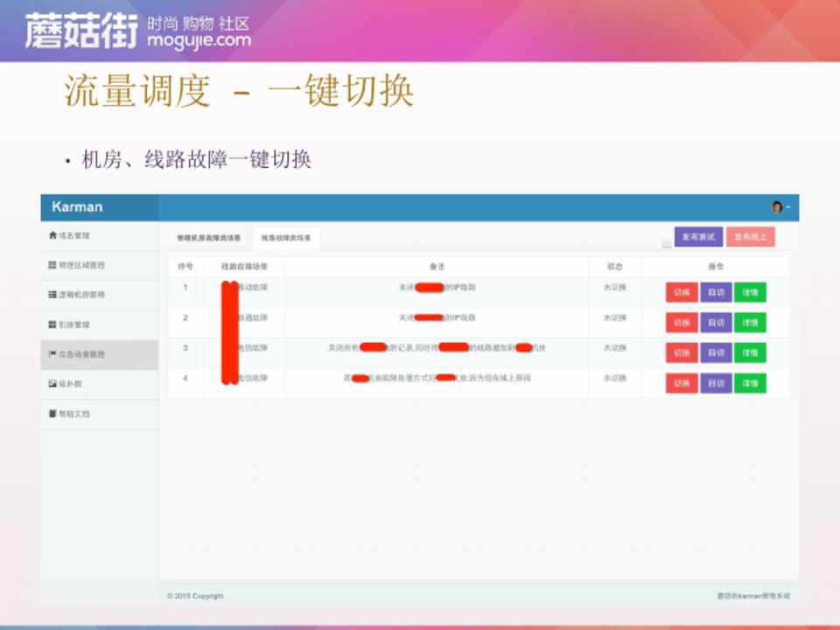Viewport: 840px width, 630px height.
Task: Click the book icon for 帮助文档
Action: click(x=52, y=413)
